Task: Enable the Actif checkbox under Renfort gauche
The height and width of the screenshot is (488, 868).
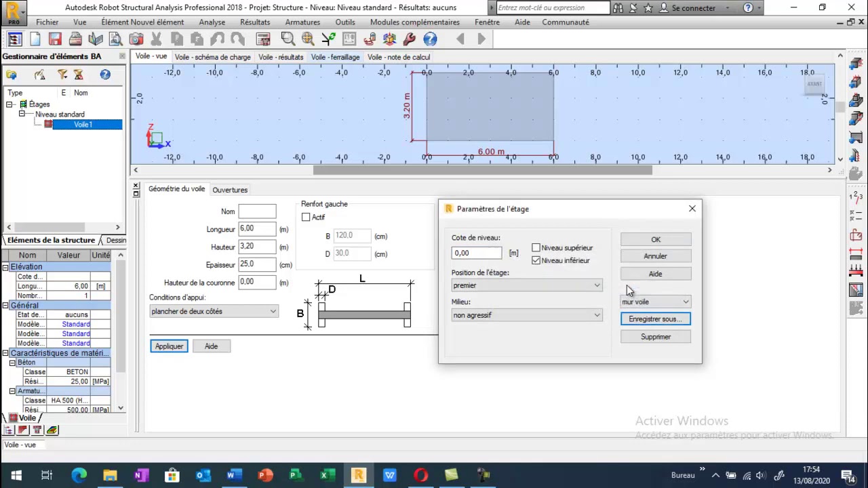Action: 306,217
